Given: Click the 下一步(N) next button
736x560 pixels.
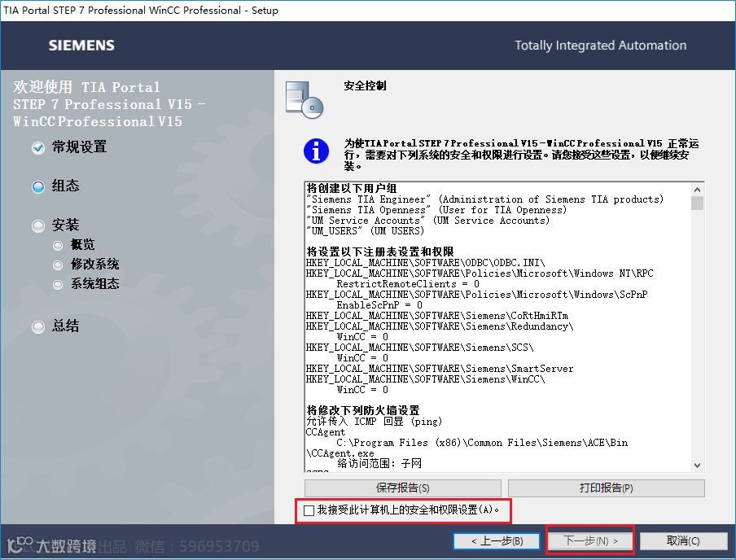Looking at the screenshot, I should [x=590, y=540].
